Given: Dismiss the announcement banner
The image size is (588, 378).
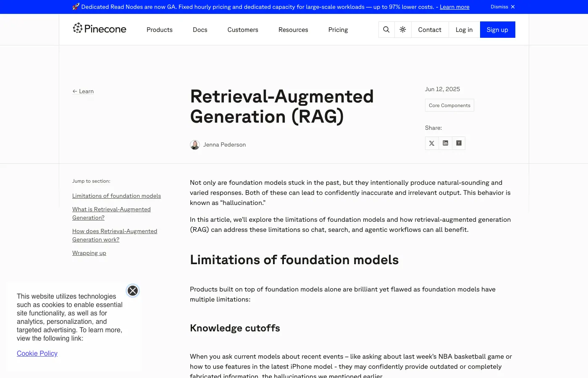Looking at the screenshot, I should coord(503,7).
